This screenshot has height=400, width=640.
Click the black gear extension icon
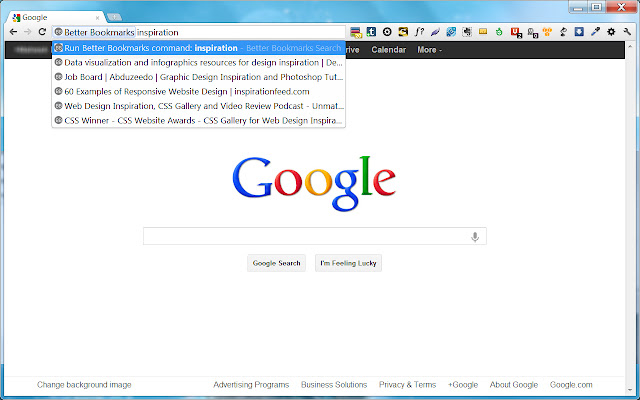(611, 31)
